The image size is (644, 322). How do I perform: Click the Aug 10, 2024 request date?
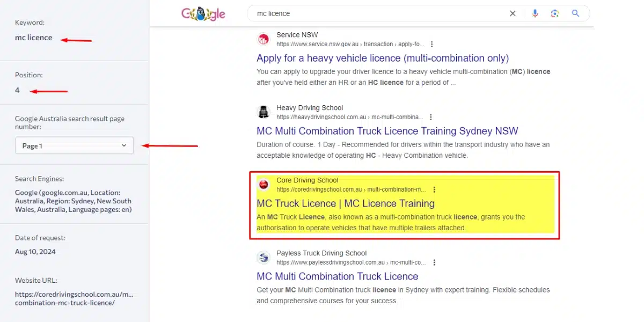(x=35, y=252)
